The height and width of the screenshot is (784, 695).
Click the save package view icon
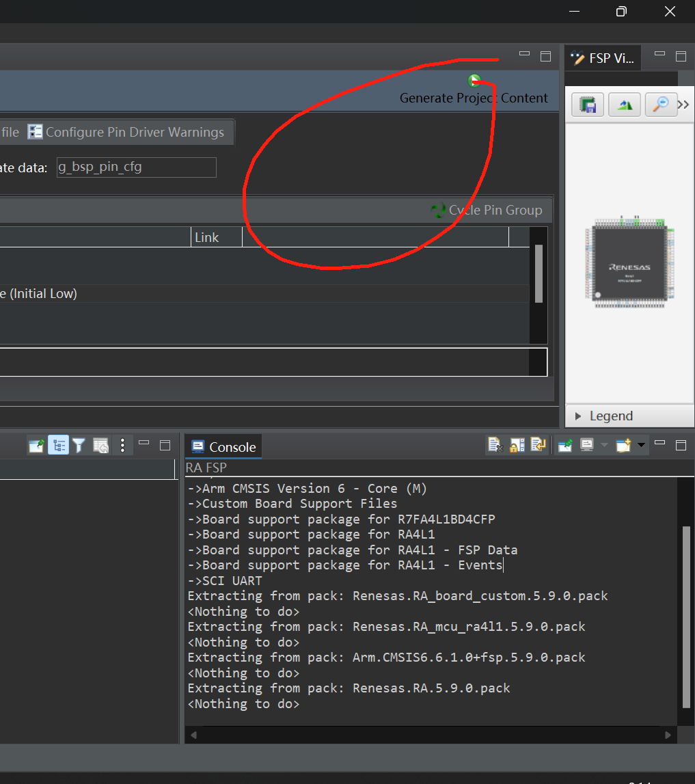tap(588, 105)
